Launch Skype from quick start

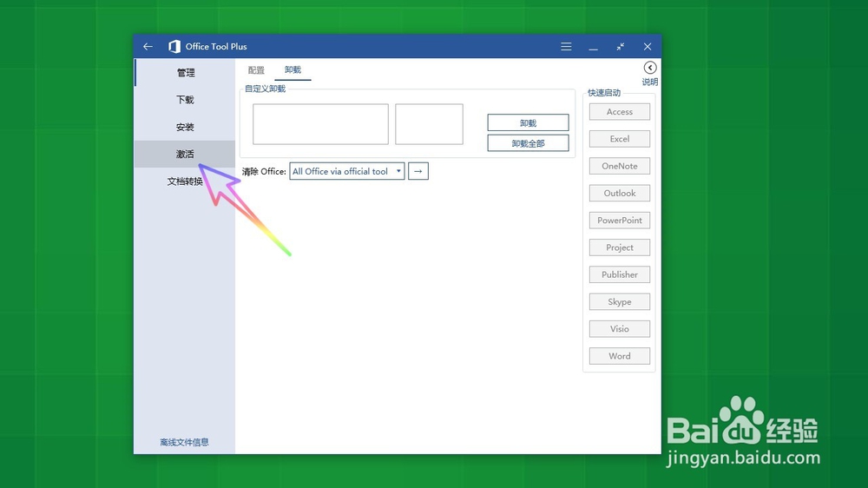(620, 301)
